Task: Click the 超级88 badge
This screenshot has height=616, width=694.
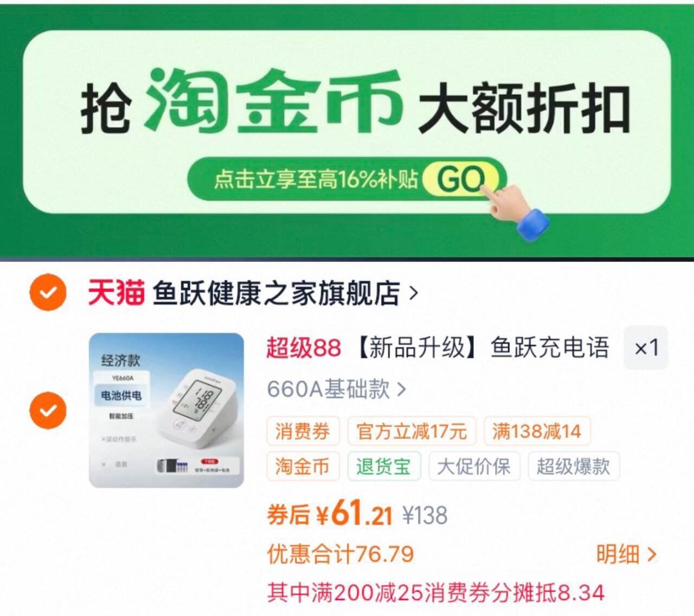Action: point(304,348)
